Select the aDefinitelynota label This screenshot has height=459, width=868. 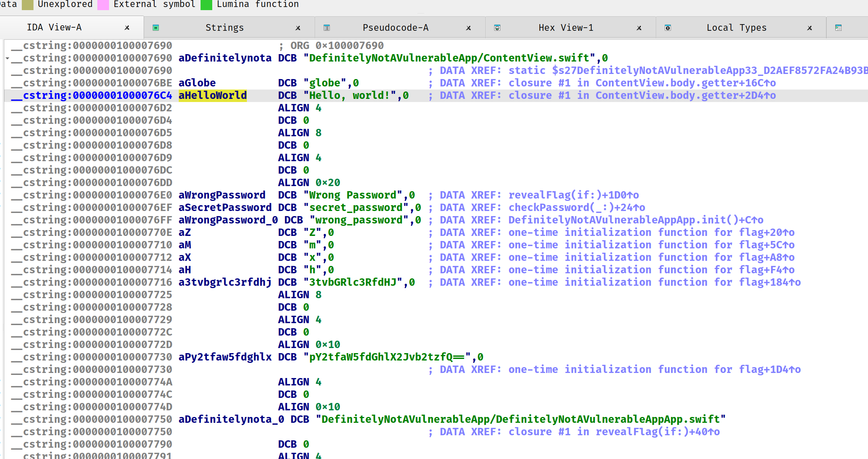(x=225, y=58)
